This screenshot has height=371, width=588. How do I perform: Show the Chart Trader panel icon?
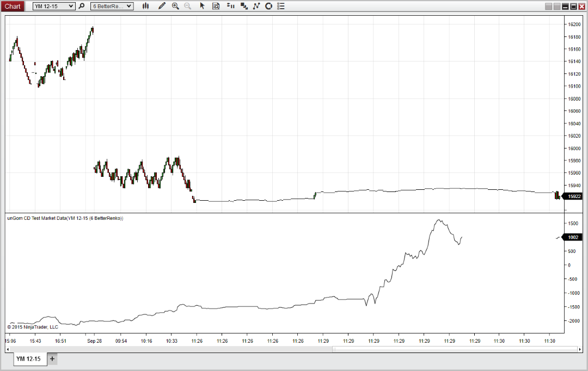point(231,6)
